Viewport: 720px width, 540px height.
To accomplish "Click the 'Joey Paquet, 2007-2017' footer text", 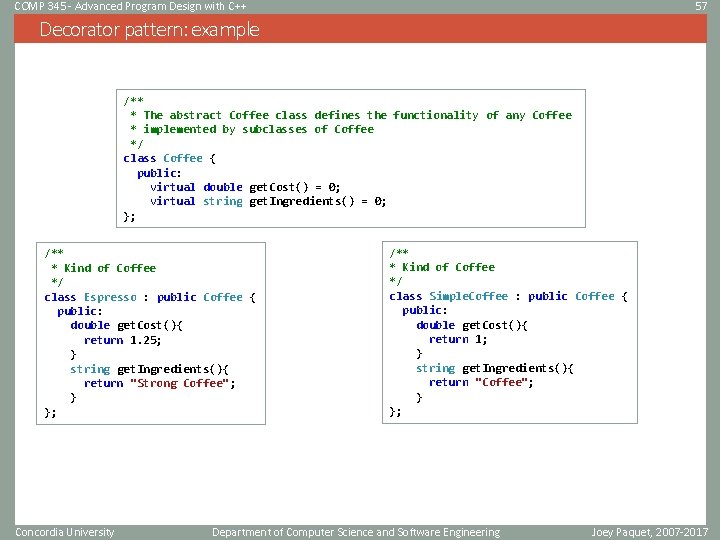I will pyautogui.click(x=649, y=532).
